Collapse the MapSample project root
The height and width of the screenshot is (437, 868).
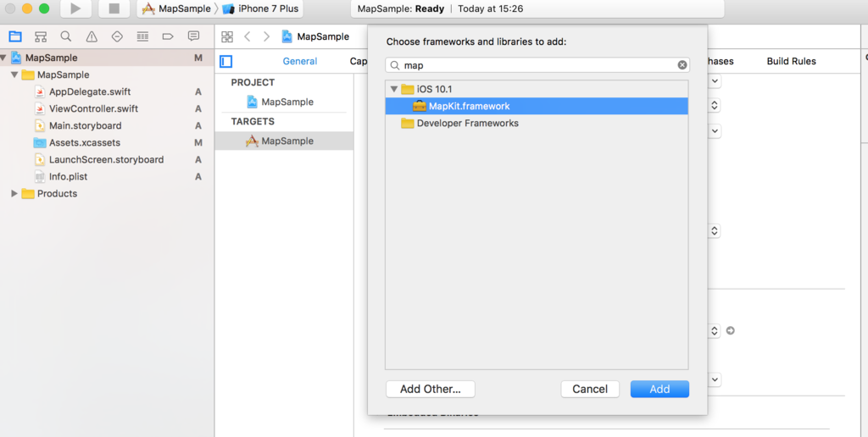(3, 58)
